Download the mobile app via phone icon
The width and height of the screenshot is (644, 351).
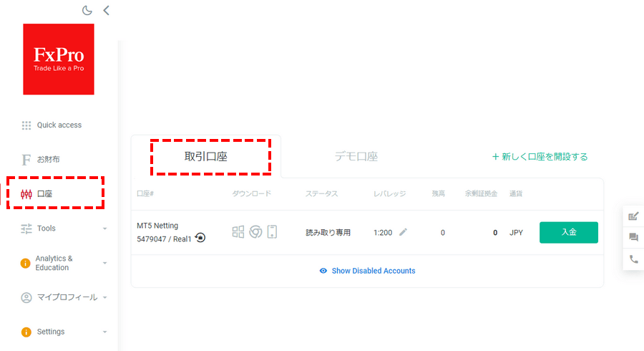click(272, 232)
